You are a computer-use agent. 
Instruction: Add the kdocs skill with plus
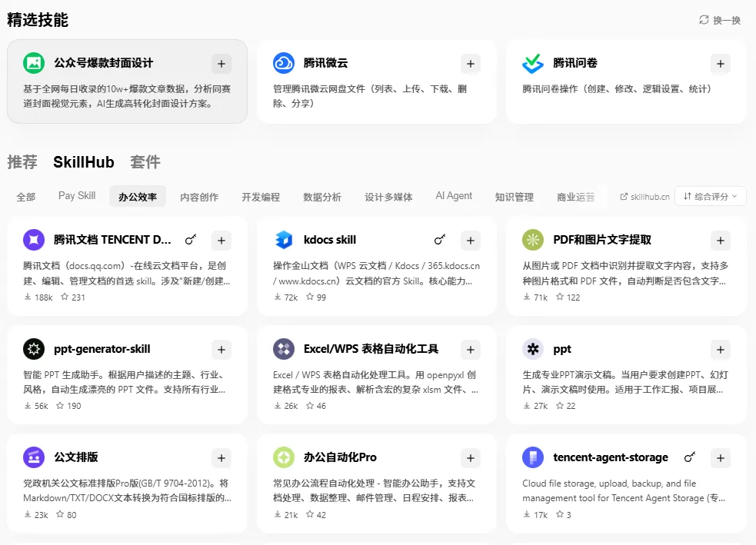pos(471,241)
